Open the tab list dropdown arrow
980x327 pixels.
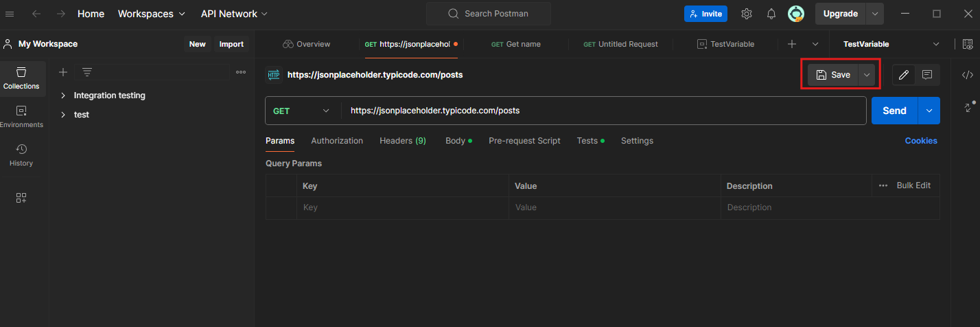tap(815, 44)
